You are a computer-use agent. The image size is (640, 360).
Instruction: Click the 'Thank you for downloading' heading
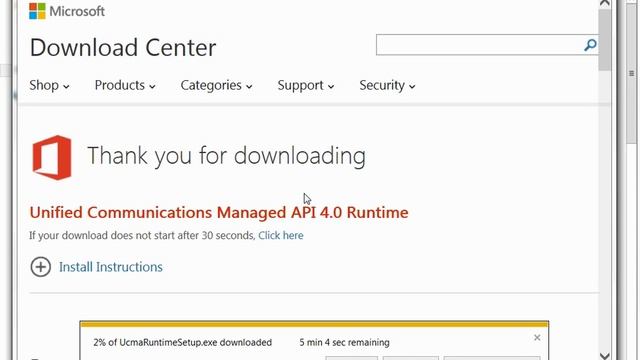[x=227, y=156]
